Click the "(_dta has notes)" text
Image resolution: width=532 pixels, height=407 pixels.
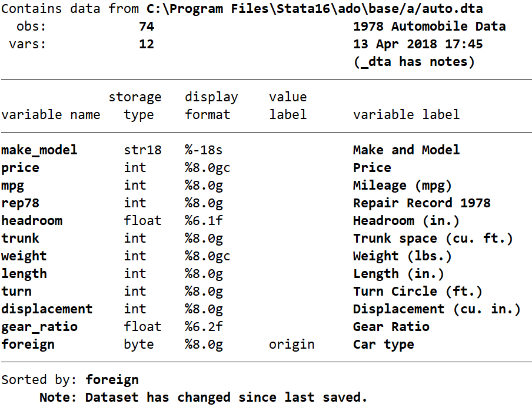(414, 62)
